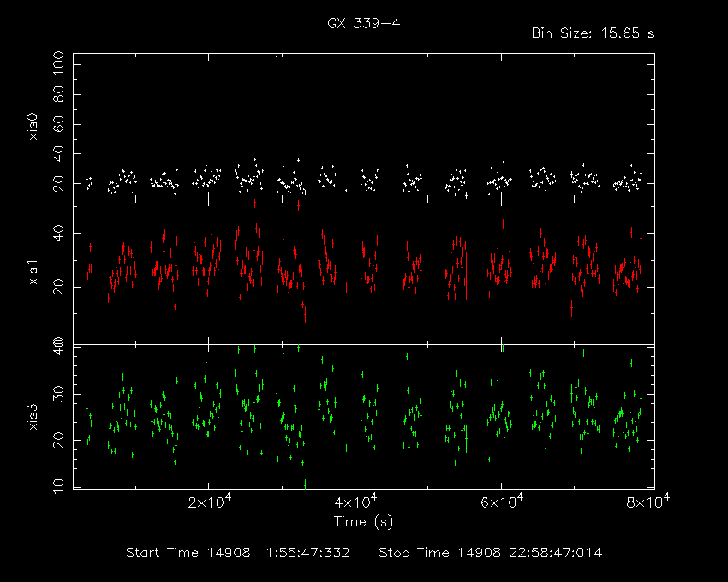Image resolution: width=728 pixels, height=582 pixels.
Task: Click the '2×10^4' x-axis tick label
Action: [x=209, y=502]
